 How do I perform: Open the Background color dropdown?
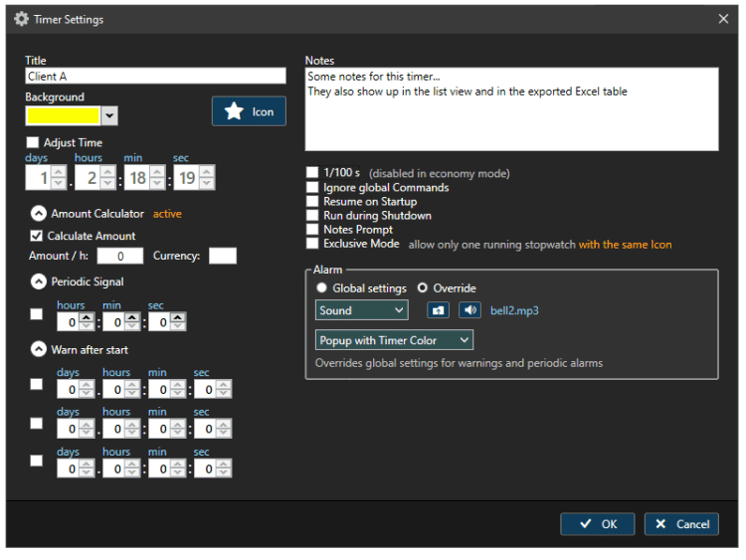tap(109, 115)
